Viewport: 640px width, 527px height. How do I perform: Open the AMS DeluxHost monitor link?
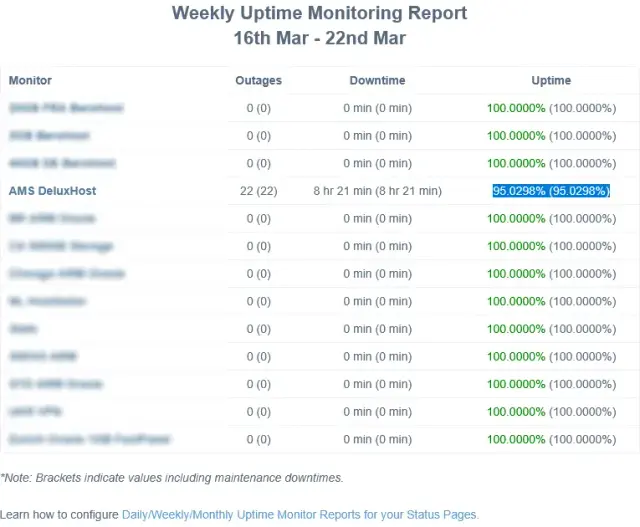click(x=52, y=191)
